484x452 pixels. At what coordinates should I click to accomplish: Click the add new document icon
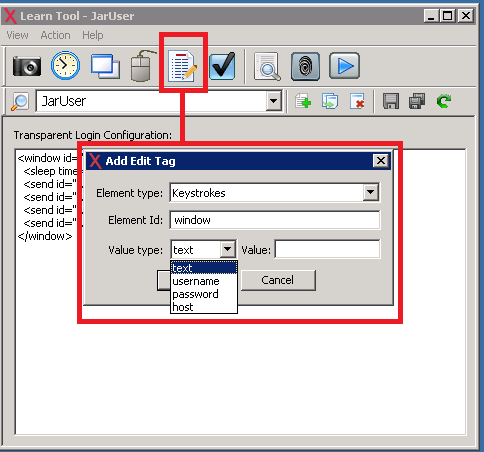point(303,101)
